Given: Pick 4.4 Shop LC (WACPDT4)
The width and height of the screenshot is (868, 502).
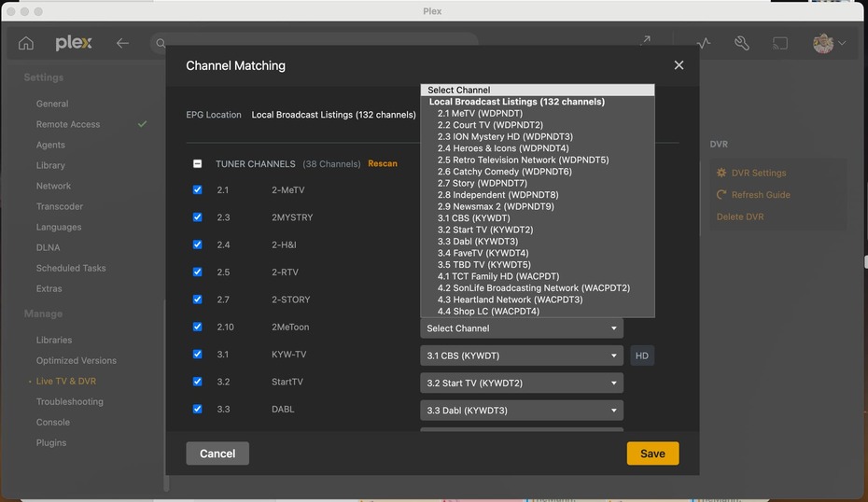Looking at the screenshot, I should [x=537, y=311].
